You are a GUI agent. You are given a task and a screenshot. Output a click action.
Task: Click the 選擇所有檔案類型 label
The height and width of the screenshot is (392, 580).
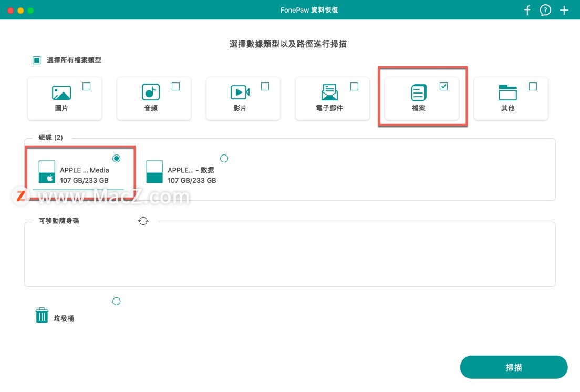coord(74,60)
